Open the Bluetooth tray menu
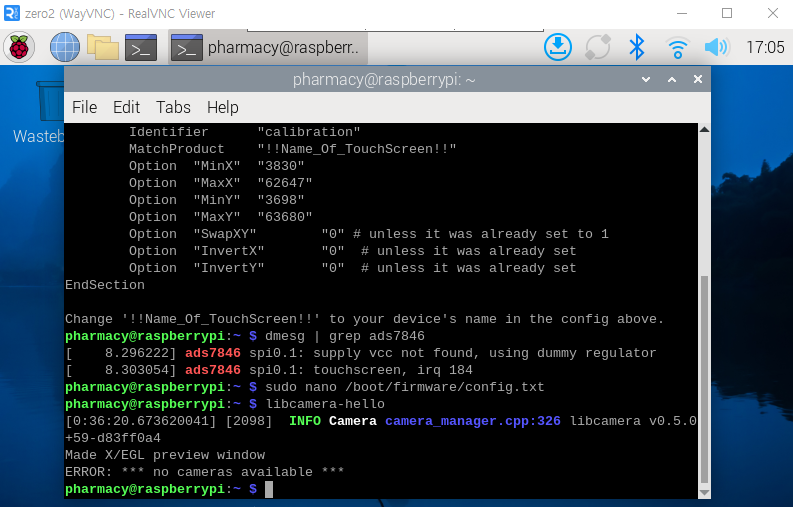 636,47
